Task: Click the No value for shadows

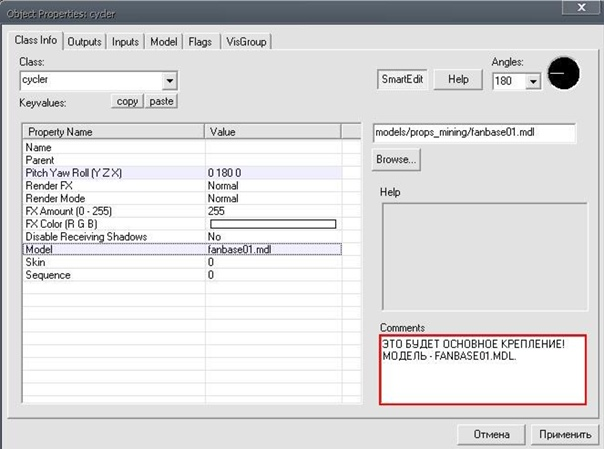Action: tap(214, 236)
